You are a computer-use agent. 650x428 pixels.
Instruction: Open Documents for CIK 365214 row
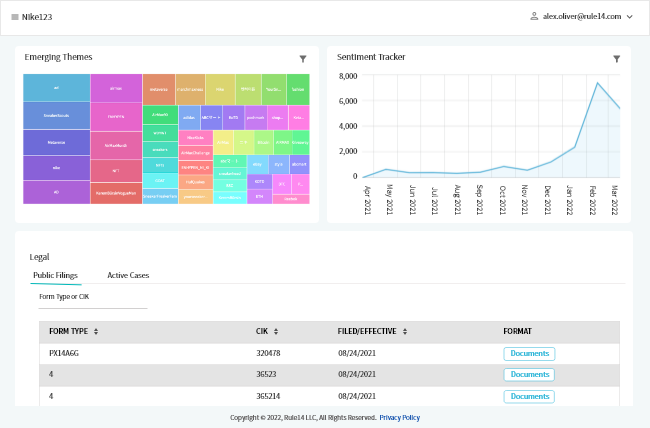click(529, 397)
